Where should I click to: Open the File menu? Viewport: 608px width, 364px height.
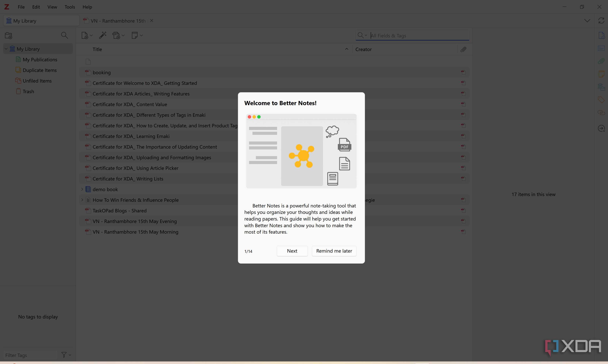coord(21,7)
